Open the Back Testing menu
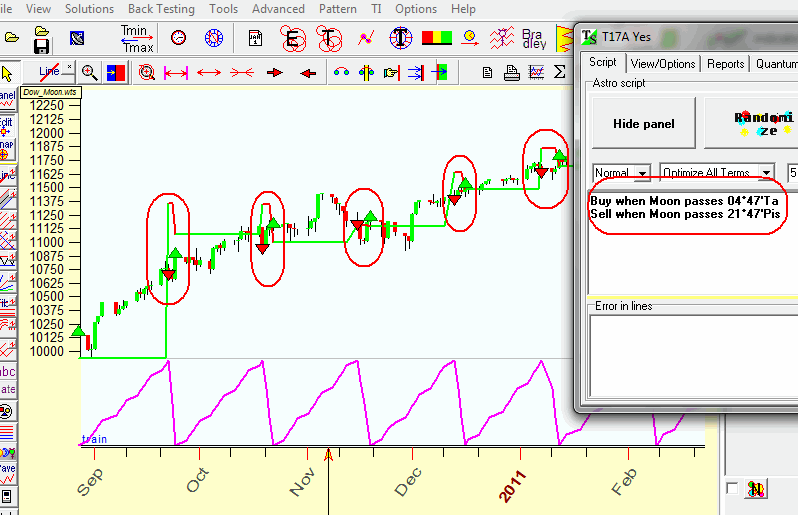Image resolution: width=798 pixels, height=515 pixels. [155, 9]
